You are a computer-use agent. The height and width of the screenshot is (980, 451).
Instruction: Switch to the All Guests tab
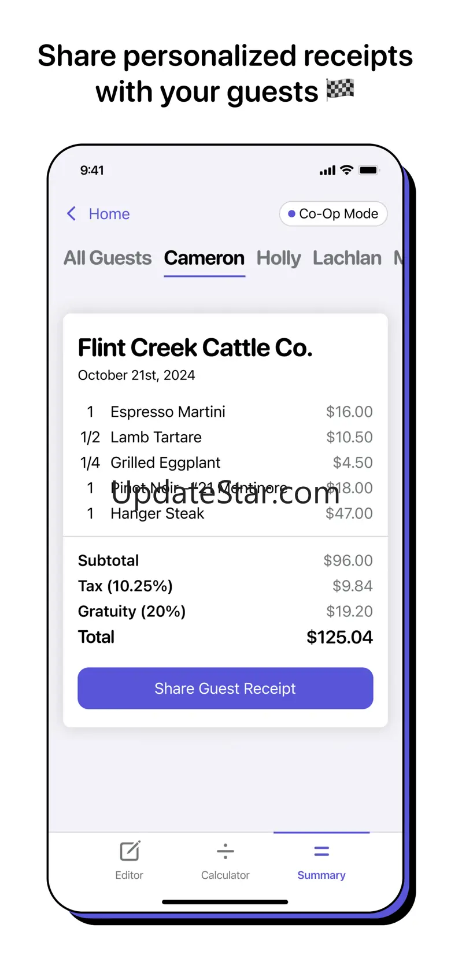(x=108, y=258)
